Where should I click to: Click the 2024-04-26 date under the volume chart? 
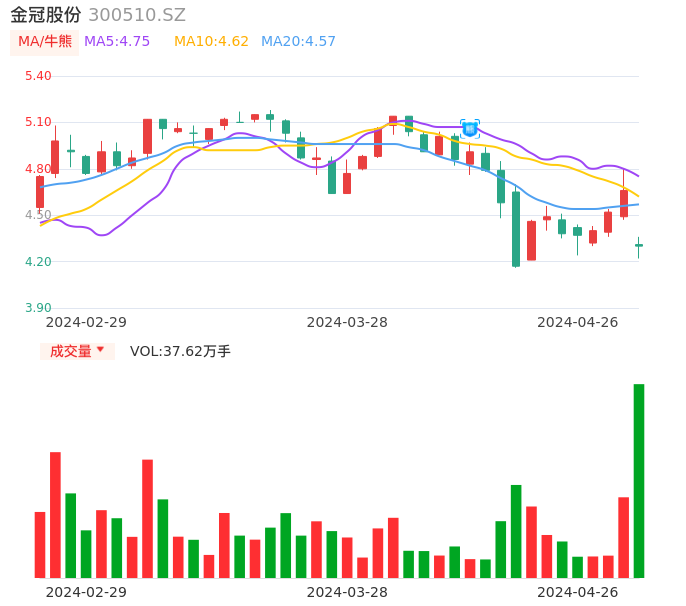coord(578,592)
